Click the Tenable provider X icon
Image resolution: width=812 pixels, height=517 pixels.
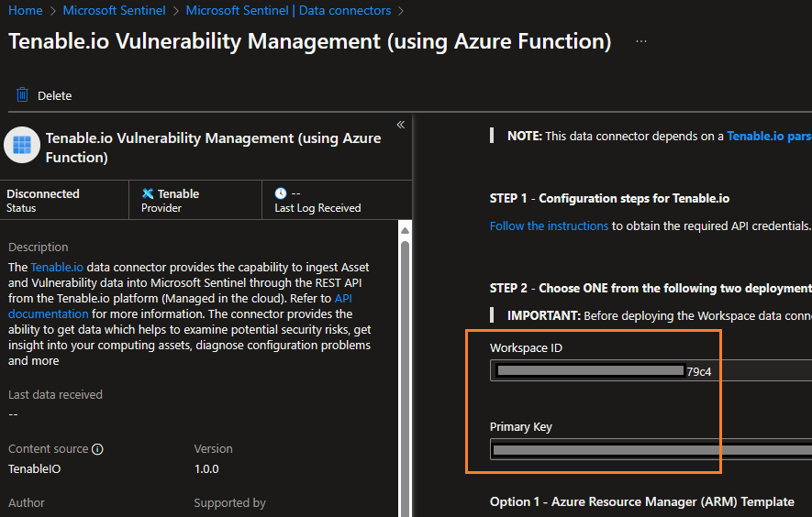coord(148,193)
